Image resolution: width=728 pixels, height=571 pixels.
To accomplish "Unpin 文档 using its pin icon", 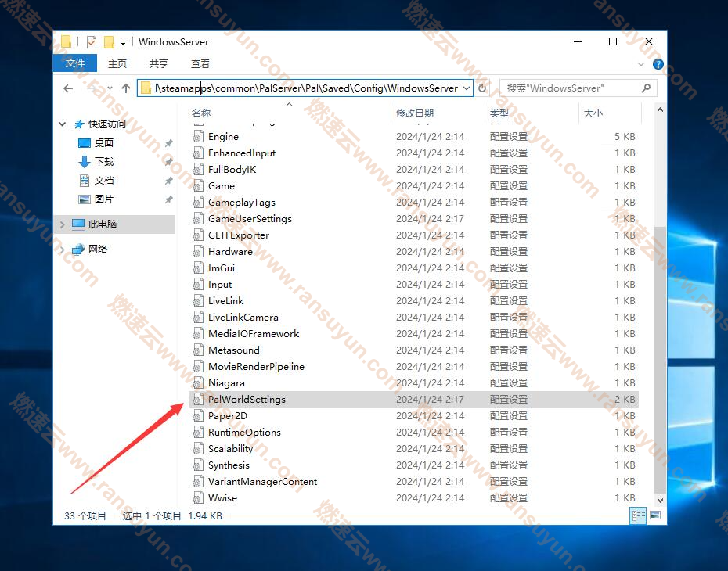I will [x=168, y=181].
